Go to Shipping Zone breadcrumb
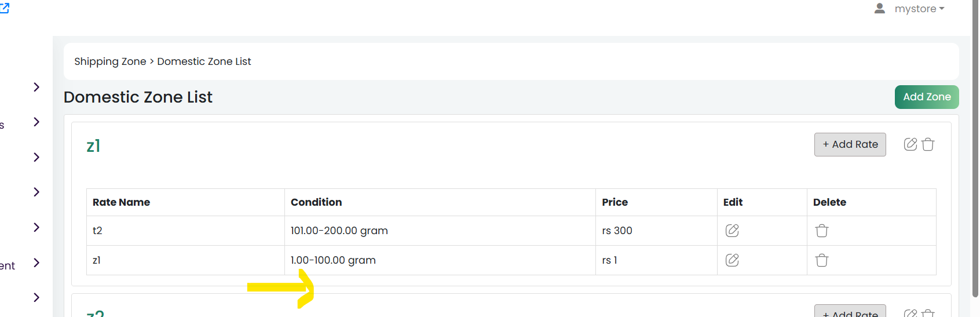This screenshot has height=317, width=980. click(x=110, y=61)
